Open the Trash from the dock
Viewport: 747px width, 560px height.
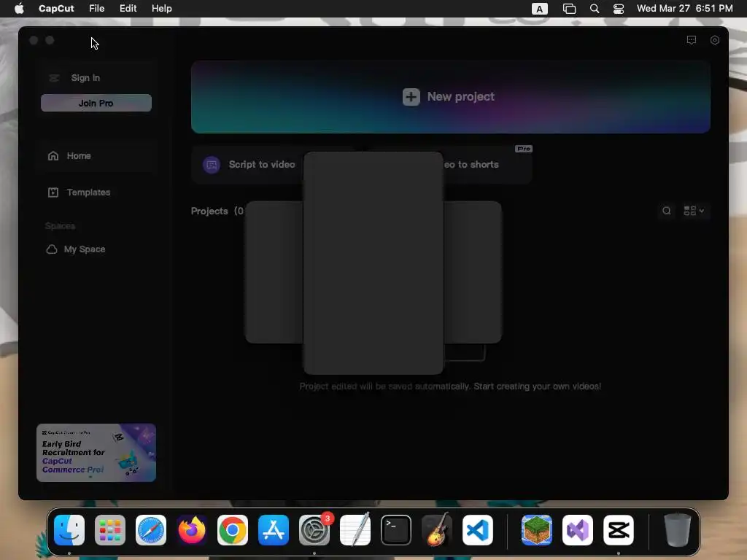(678, 530)
